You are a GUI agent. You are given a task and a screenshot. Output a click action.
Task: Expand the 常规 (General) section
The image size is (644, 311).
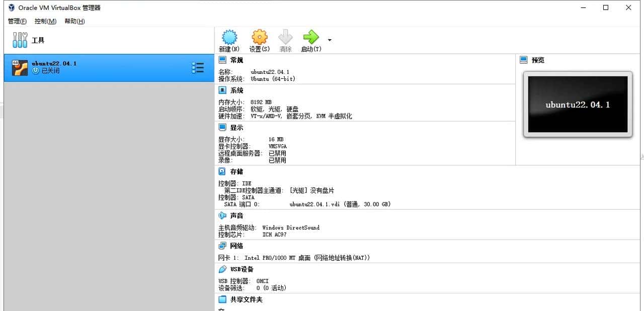pyautogui.click(x=222, y=59)
